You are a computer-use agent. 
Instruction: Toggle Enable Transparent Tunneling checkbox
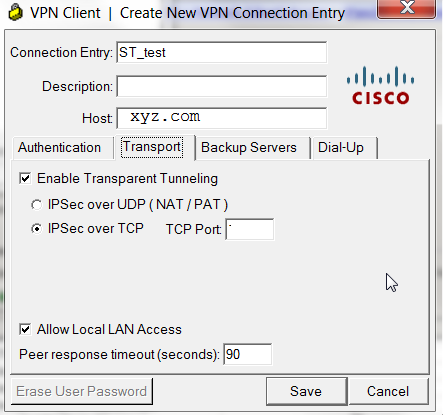point(25,178)
